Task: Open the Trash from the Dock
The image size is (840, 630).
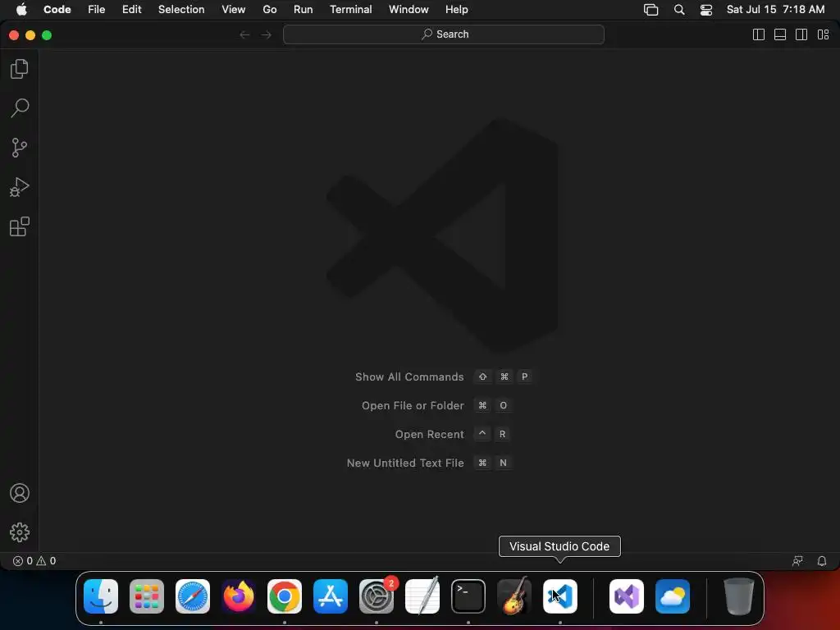Action: 739,596
